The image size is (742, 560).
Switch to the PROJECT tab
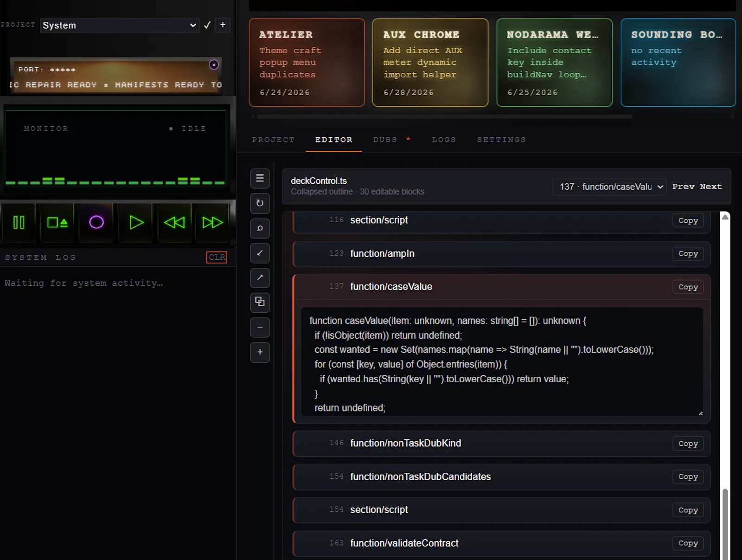pos(273,140)
